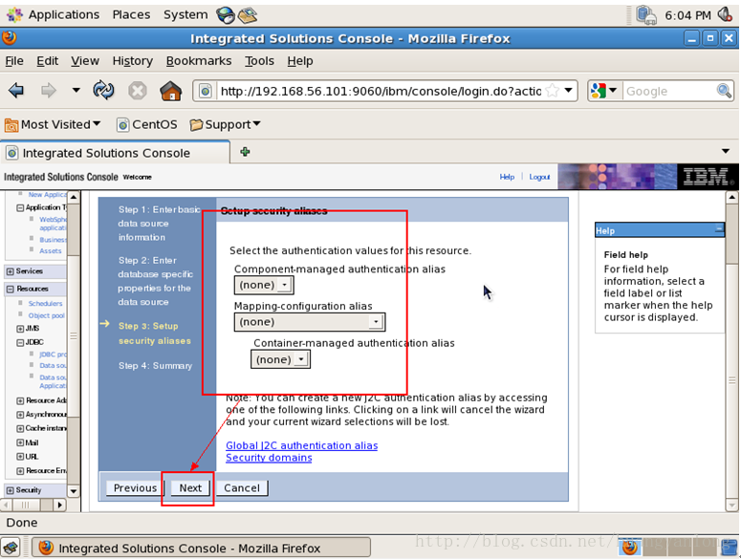The width and height of the screenshot is (741, 560).
Task: Click the Previous button
Action: pyautogui.click(x=135, y=487)
